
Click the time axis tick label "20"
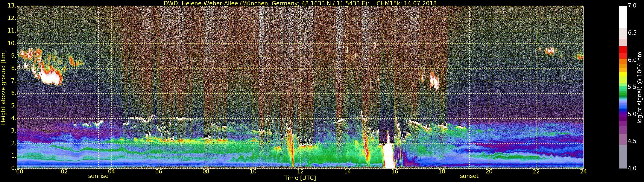pyautogui.click(x=489, y=172)
